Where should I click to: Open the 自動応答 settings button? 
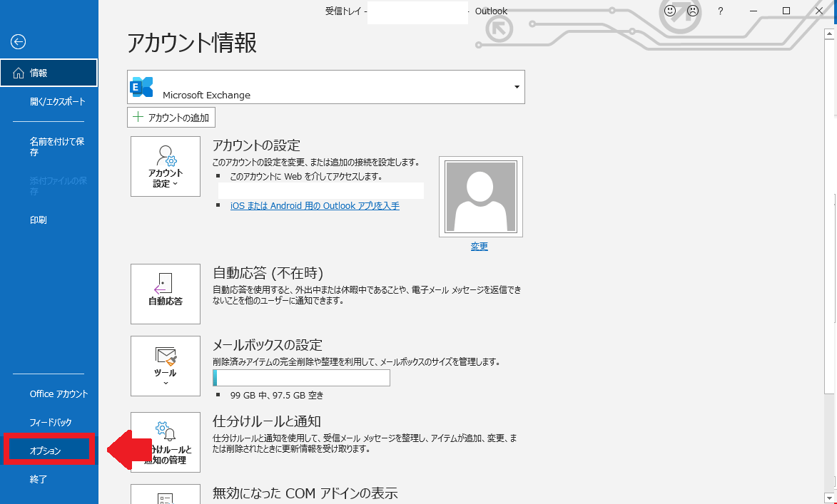coord(166,294)
